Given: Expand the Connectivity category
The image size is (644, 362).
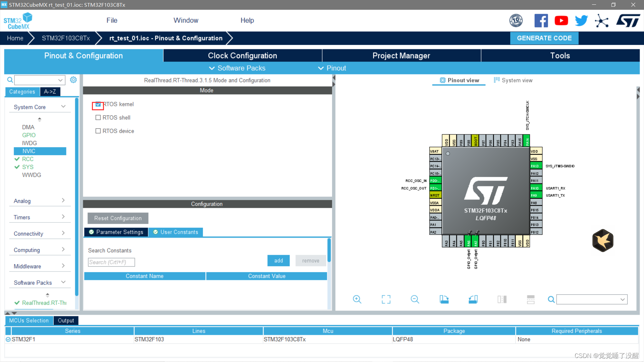Looking at the screenshot, I should click(63, 233).
